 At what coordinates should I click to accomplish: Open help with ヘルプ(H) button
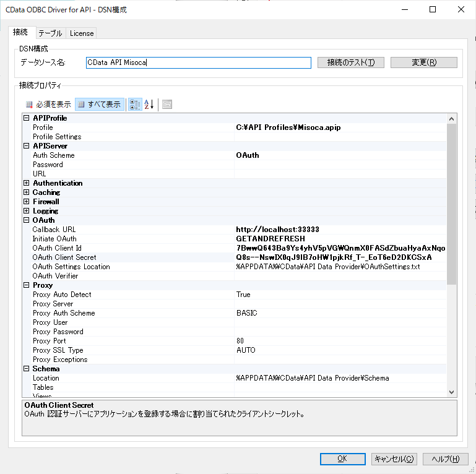click(x=445, y=459)
